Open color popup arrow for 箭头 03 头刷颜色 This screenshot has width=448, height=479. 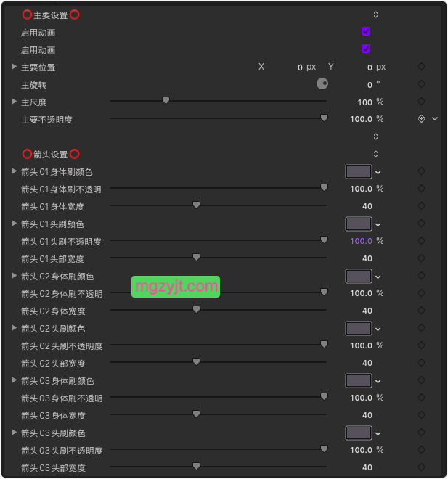tap(378, 434)
